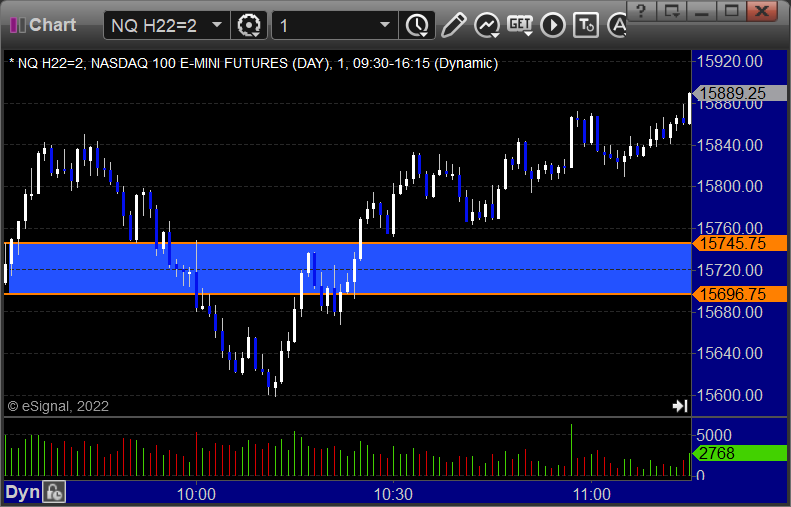Screen dimensions: 791x507
Task: Click the 10:30 time axis label
Action: click(393, 494)
